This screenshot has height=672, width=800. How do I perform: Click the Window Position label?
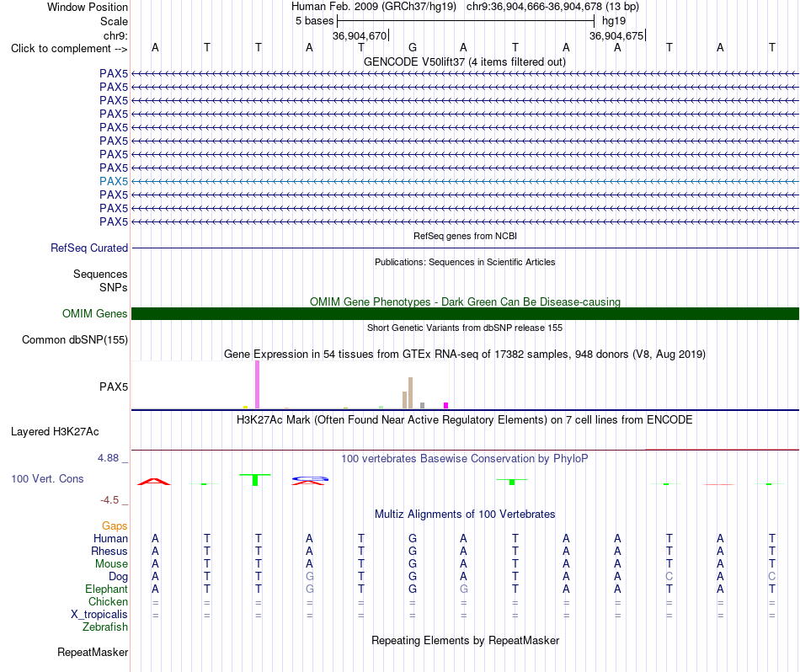click(x=88, y=7)
